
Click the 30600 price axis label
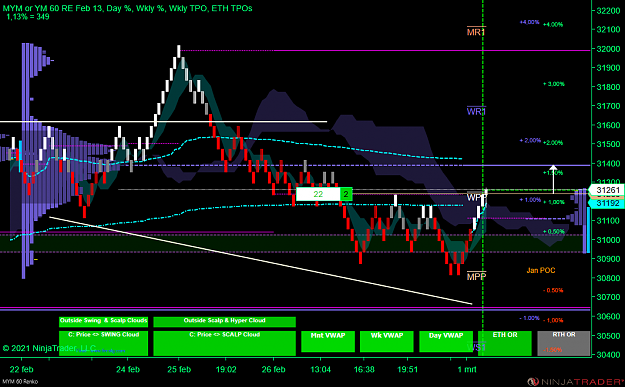coord(608,316)
